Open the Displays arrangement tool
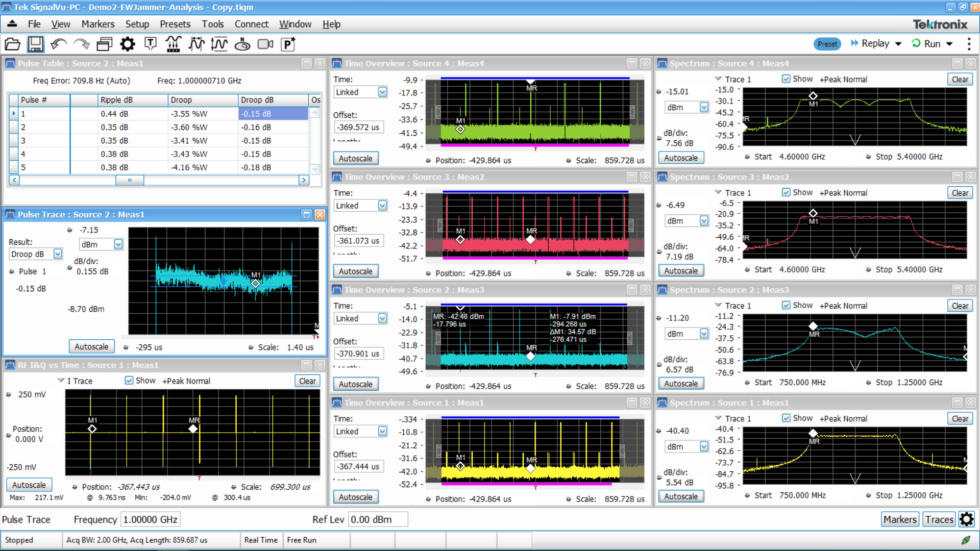Image resolution: width=980 pixels, height=551 pixels. pyautogui.click(x=104, y=44)
